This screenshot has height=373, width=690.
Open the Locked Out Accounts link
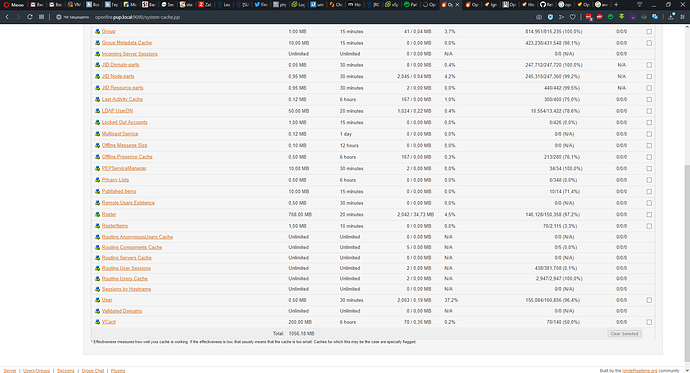125,122
